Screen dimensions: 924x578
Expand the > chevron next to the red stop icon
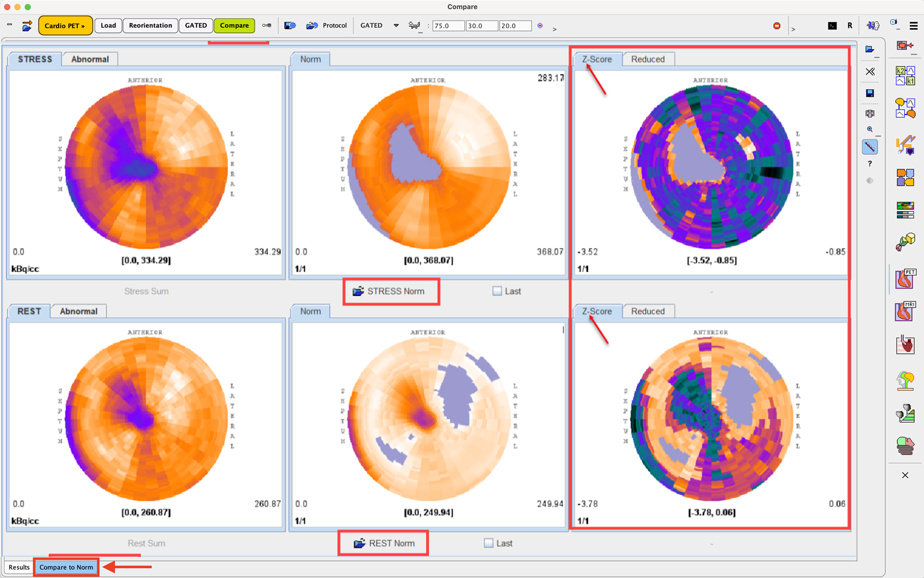click(793, 29)
